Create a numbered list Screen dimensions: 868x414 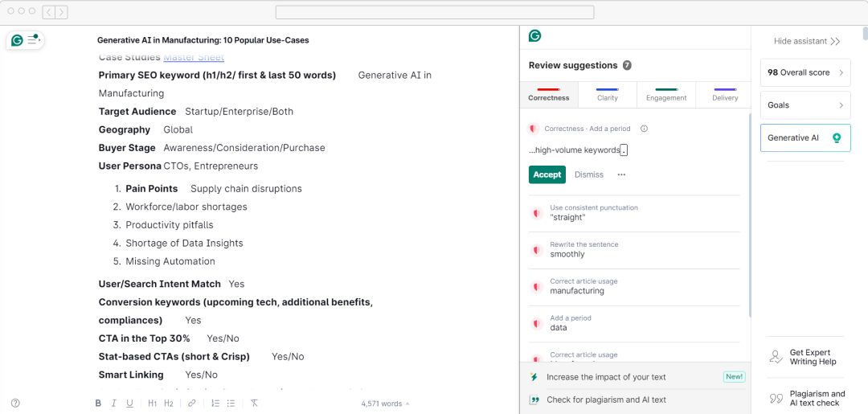[x=215, y=404]
